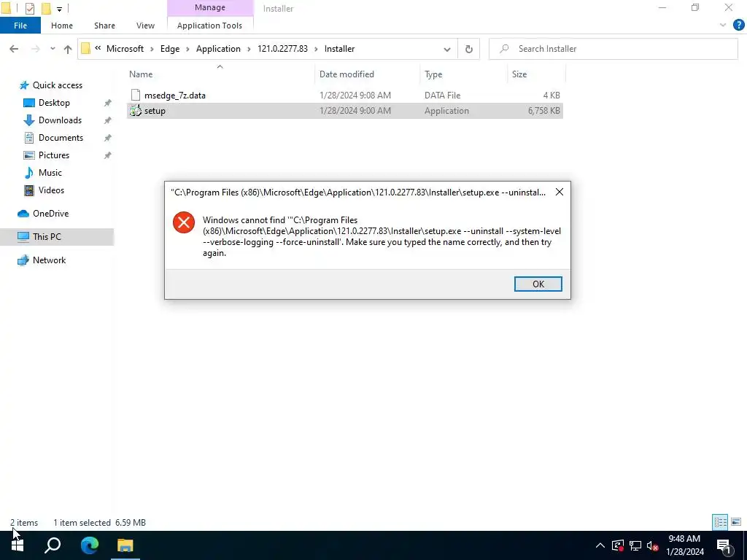Click 121.0.2277.83 in the breadcrumb
The height and width of the screenshot is (560, 747).
(282, 49)
